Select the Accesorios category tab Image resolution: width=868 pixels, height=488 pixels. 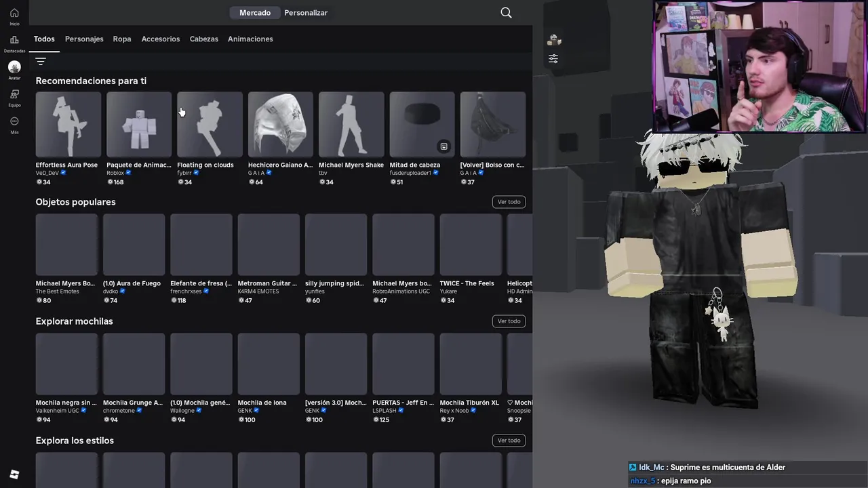[161, 39]
